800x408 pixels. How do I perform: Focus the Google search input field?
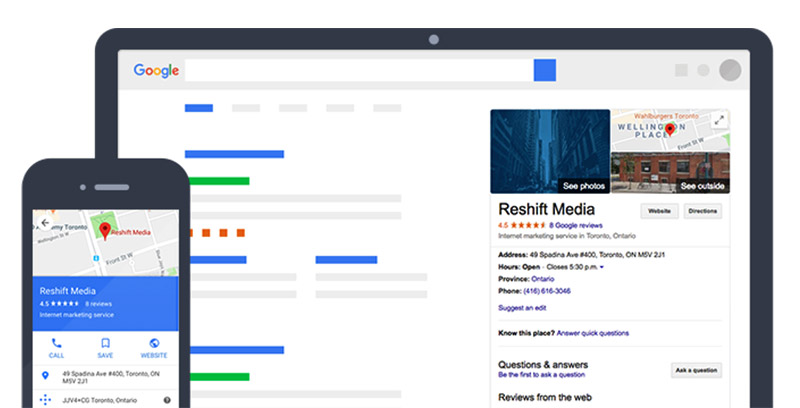pyautogui.click(x=359, y=70)
